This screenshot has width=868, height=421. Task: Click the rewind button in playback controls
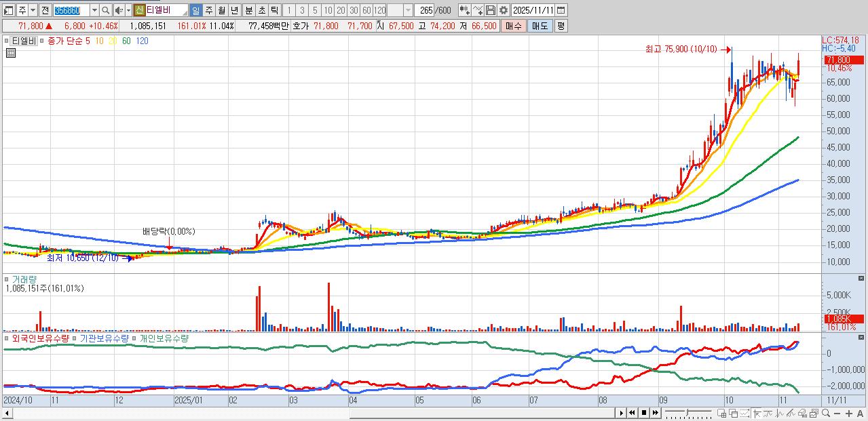tap(632, 413)
